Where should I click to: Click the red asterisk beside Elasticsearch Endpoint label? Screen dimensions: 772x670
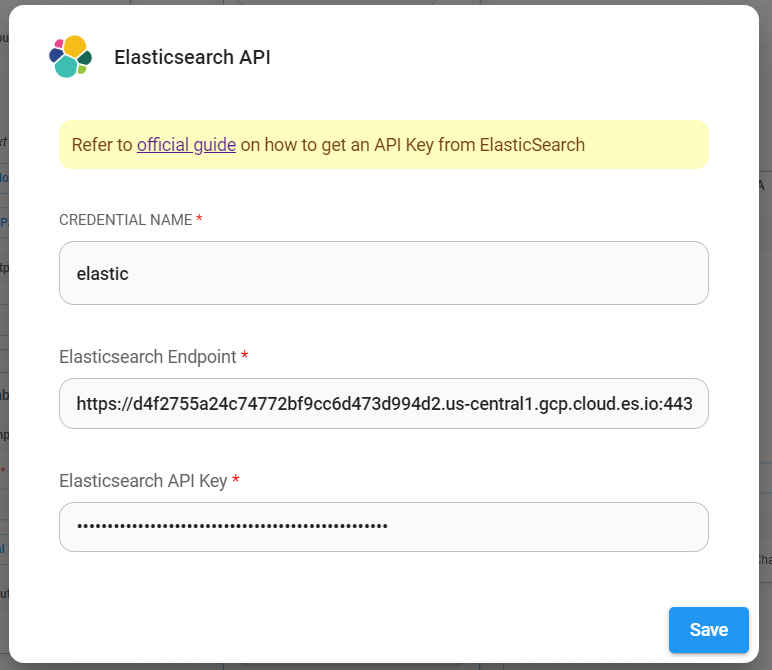click(x=245, y=357)
